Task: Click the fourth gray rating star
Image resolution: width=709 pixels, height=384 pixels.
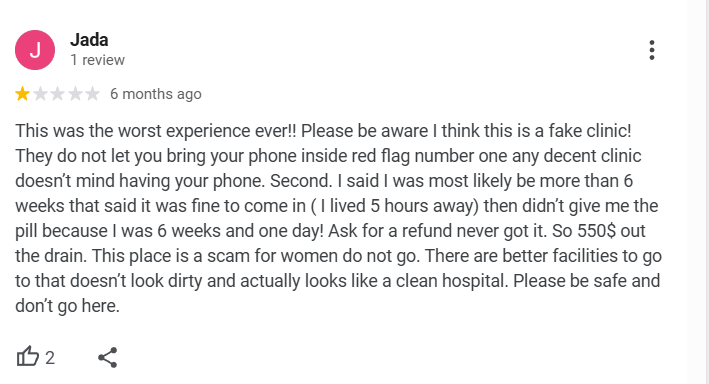Action: [75, 94]
